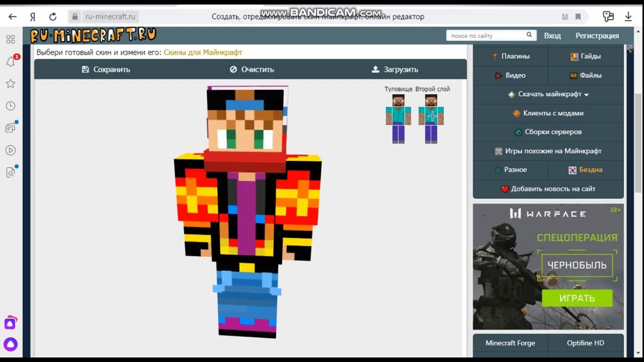644x362 pixels.
Task: Open notifications bell in browser sidebar
Action: [11, 61]
